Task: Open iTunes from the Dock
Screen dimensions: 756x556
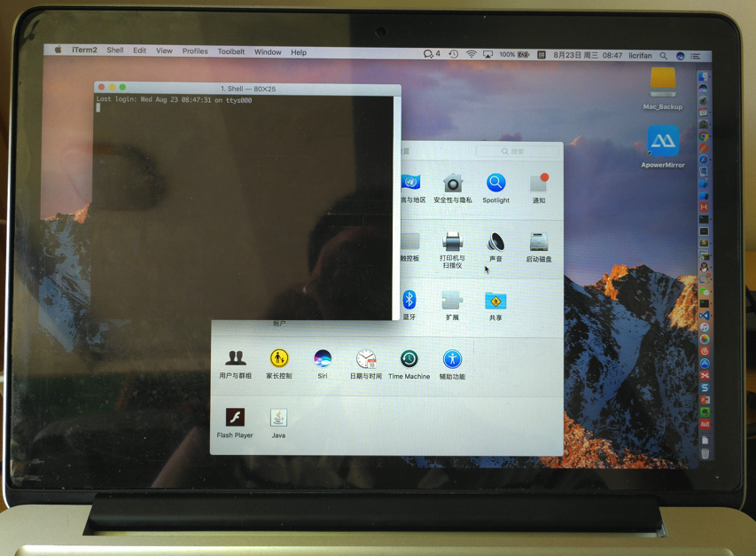Action: 705,327
